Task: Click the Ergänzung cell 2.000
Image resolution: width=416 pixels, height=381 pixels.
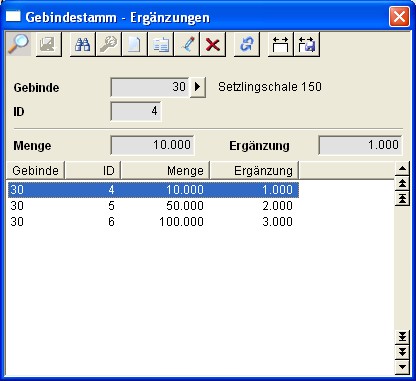Action: coord(277,206)
